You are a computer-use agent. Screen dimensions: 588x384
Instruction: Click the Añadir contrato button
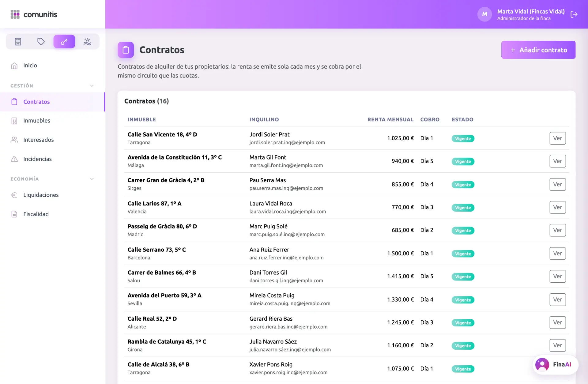click(538, 50)
